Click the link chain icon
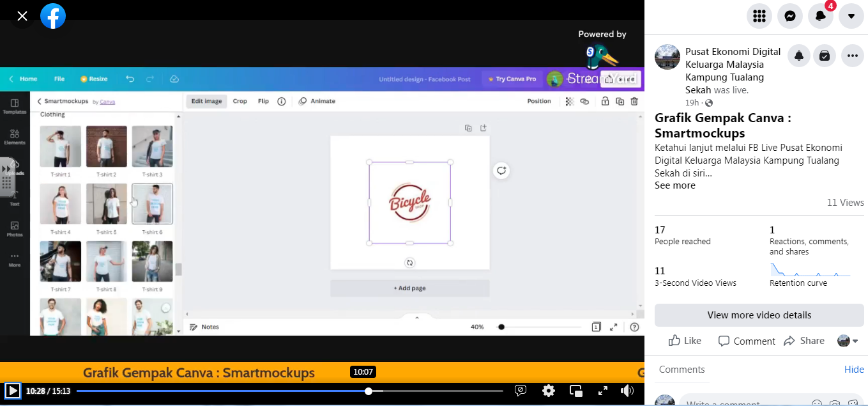The height and width of the screenshot is (406, 868). click(x=584, y=101)
